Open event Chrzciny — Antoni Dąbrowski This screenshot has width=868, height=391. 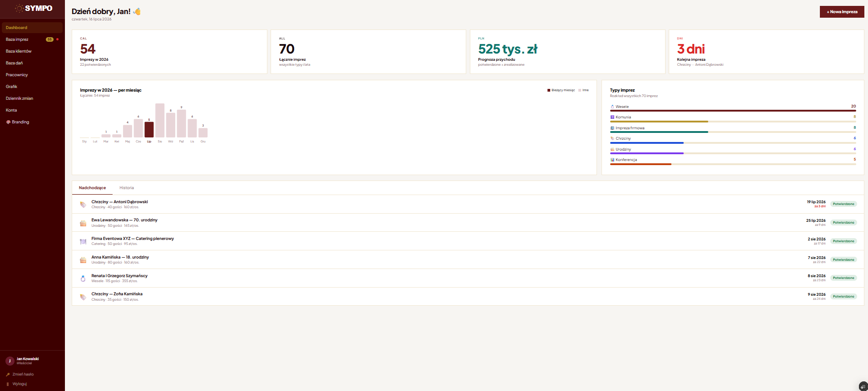[x=468, y=204]
